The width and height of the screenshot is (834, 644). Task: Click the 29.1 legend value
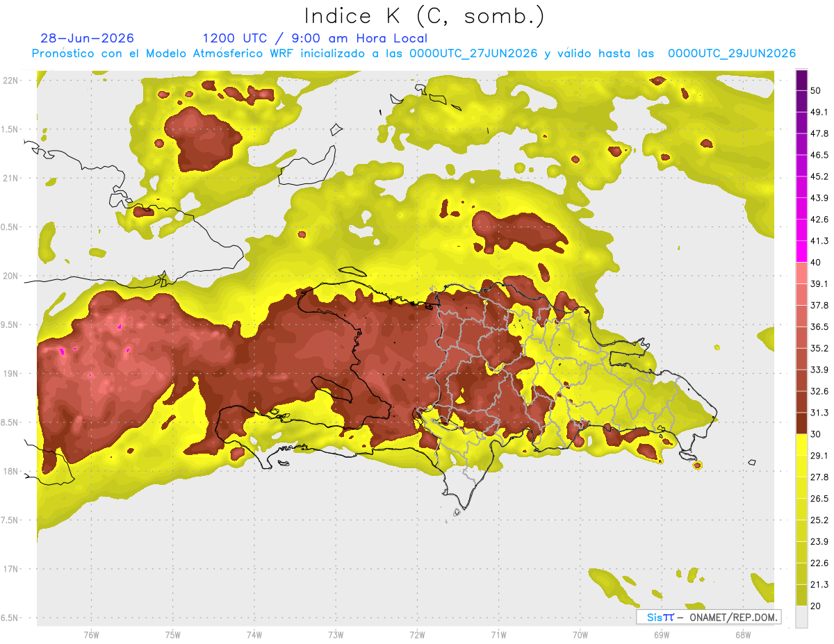pos(819,456)
